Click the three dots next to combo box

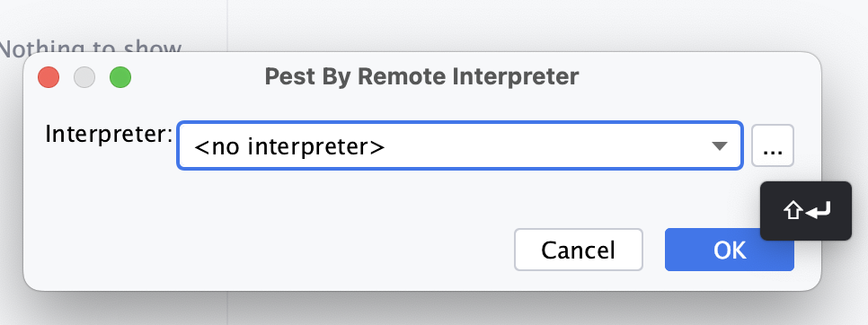point(773,146)
